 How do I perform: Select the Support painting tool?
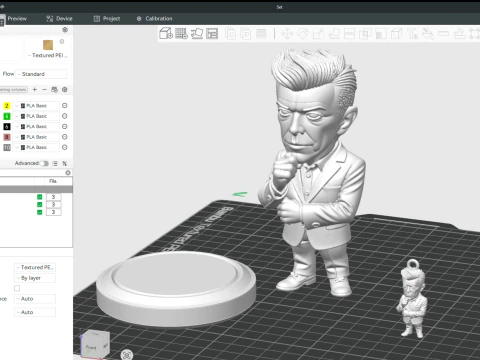coord(381,34)
